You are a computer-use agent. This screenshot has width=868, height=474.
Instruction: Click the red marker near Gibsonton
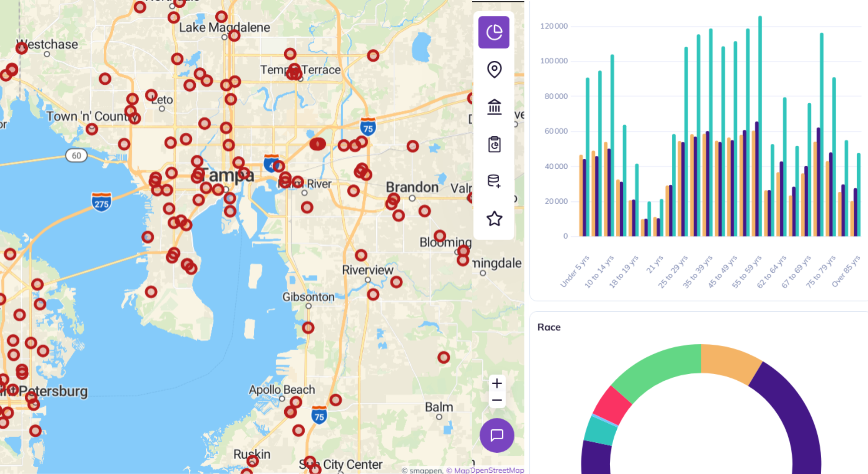click(x=308, y=328)
